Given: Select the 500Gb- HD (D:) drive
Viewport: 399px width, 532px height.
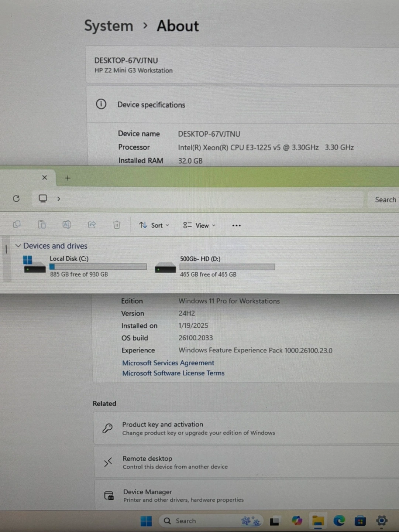Looking at the screenshot, I should pos(215,266).
